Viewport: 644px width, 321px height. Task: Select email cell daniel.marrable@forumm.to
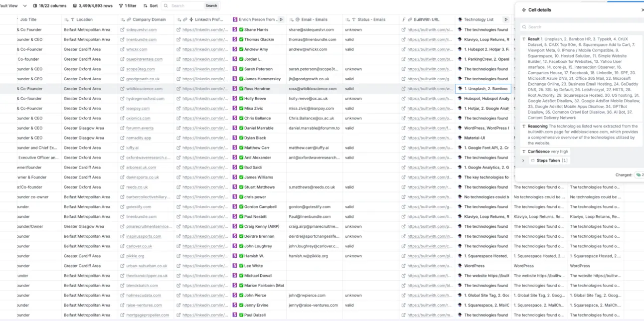pyautogui.click(x=315, y=128)
